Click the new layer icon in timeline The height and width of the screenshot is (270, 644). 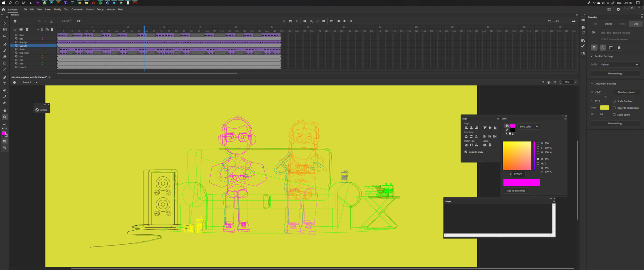click(x=15, y=30)
